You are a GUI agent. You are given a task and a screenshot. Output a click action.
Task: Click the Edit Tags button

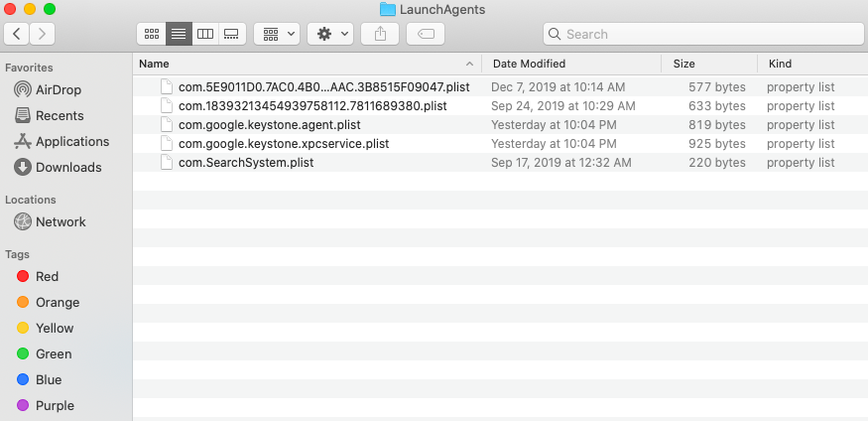[426, 34]
